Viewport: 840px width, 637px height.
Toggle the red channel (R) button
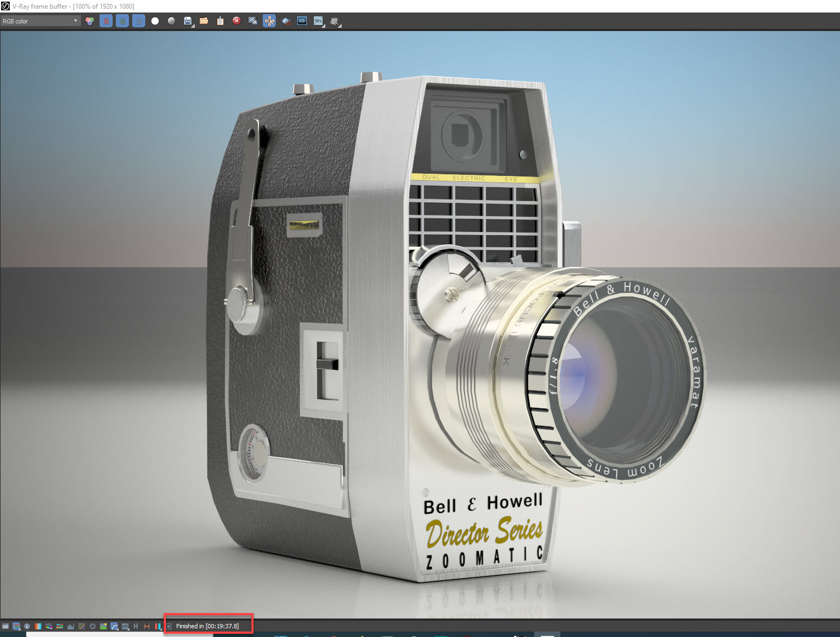click(x=106, y=21)
